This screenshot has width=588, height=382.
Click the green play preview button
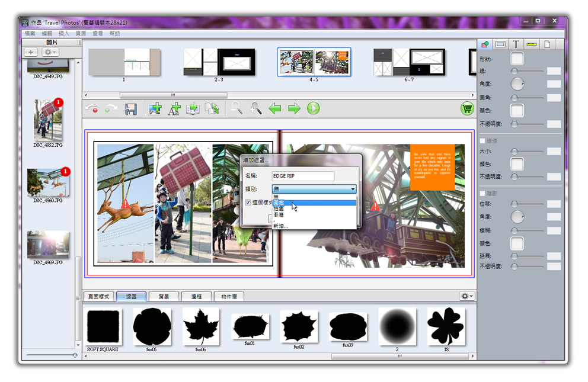(313, 108)
